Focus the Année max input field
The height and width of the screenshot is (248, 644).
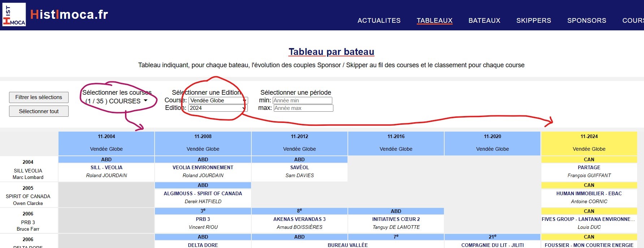[x=303, y=108]
